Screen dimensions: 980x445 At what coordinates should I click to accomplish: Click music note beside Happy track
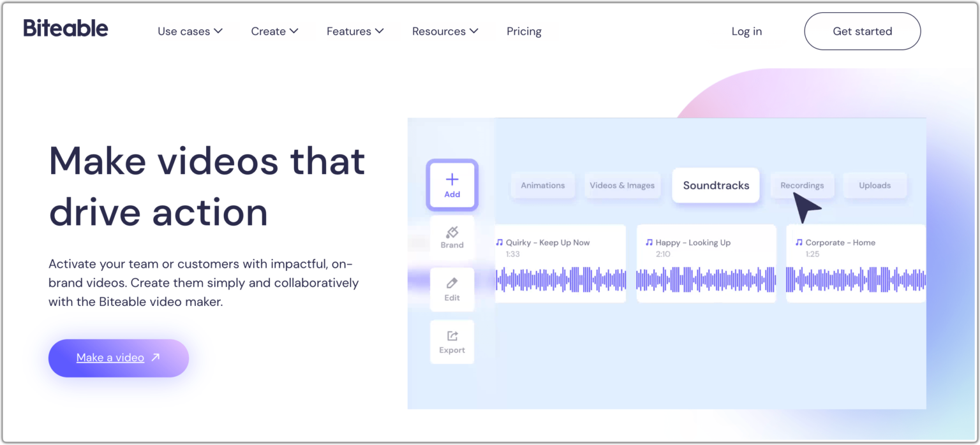pos(649,242)
